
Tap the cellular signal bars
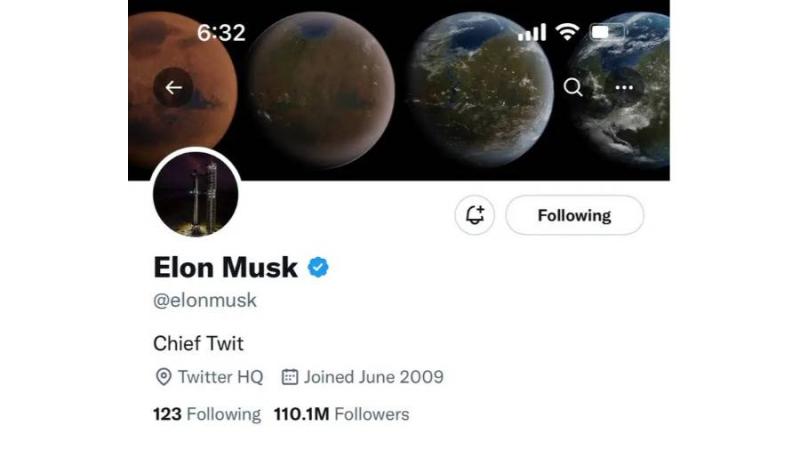point(532,33)
